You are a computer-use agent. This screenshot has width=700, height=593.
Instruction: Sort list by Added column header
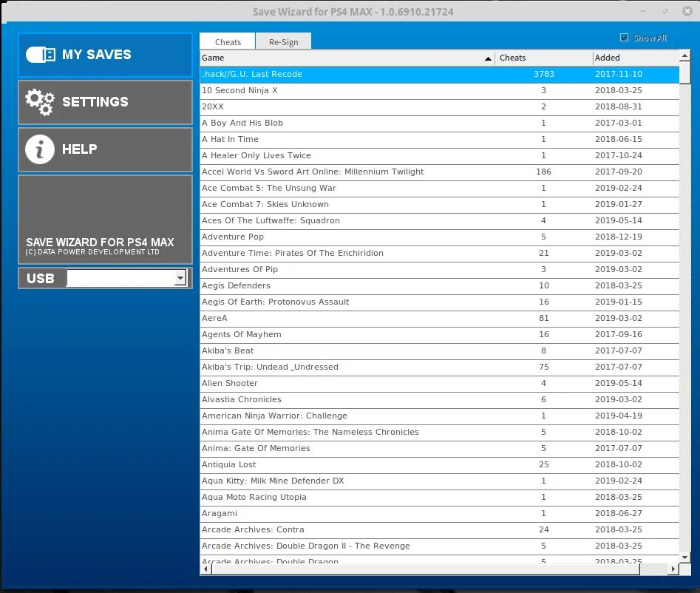pos(636,58)
